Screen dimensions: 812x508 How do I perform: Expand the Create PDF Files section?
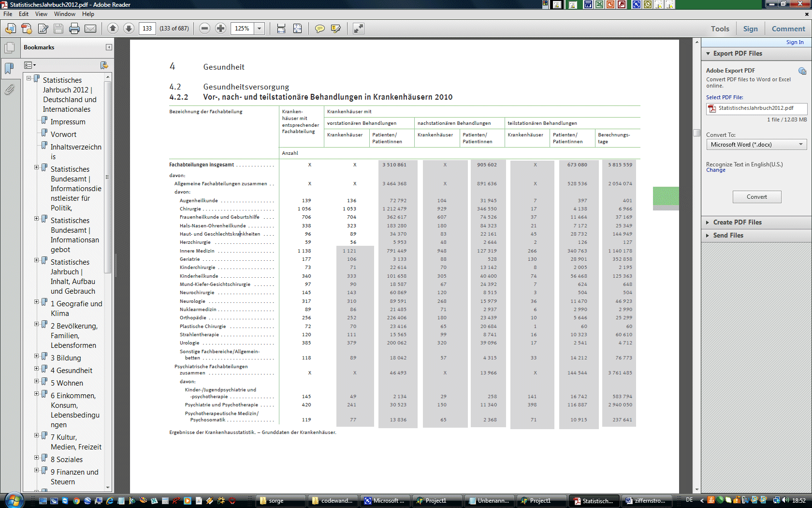[x=708, y=222]
